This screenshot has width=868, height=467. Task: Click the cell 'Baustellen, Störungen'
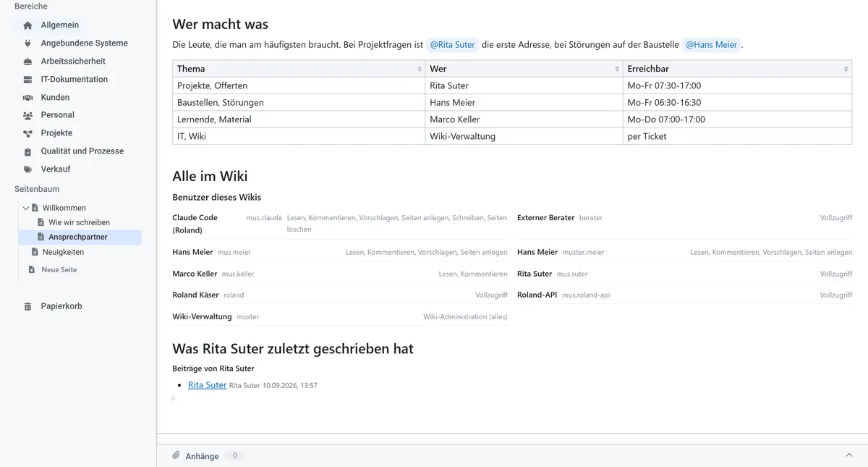pyautogui.click(x=299, y=103)
